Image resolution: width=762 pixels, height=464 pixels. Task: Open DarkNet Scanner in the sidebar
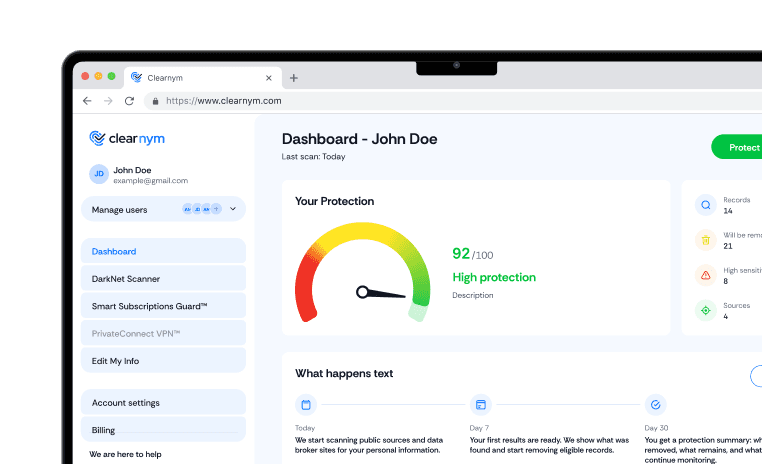[x=163, y=279]
